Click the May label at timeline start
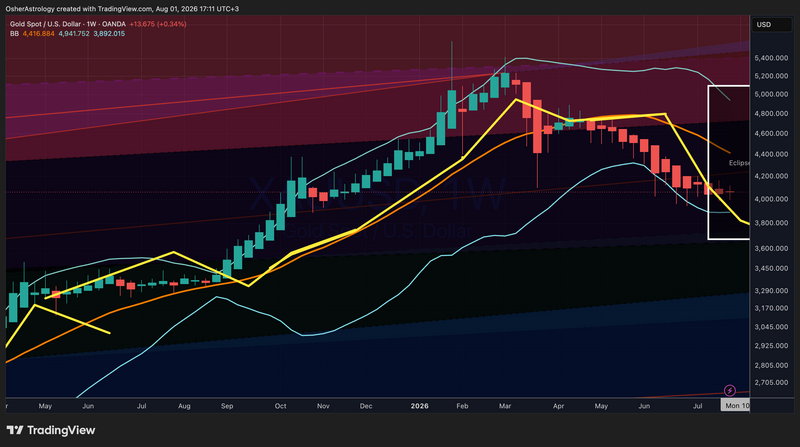 pyautogui.click(x=45, y=406)
